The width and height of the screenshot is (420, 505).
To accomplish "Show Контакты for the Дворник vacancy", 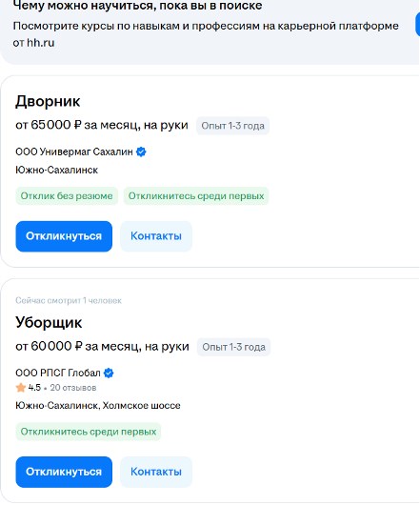I will (x=156, y=236).
